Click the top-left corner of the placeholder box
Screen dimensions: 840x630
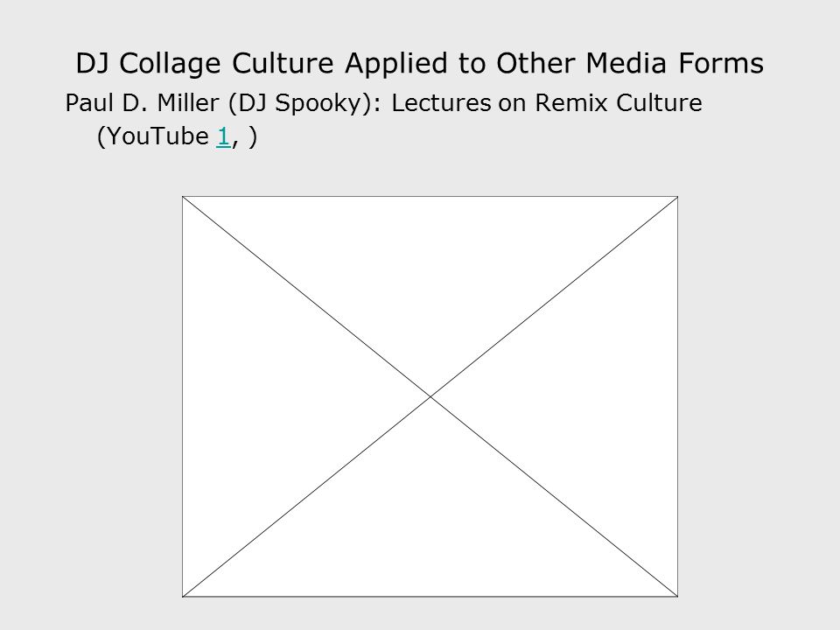tap(183, 197)
